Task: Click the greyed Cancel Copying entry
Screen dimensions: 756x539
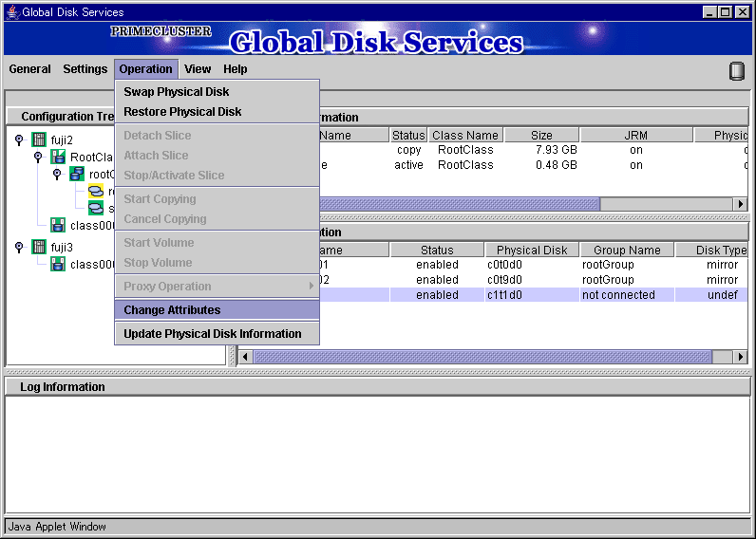Action: (x=217, y=218)
